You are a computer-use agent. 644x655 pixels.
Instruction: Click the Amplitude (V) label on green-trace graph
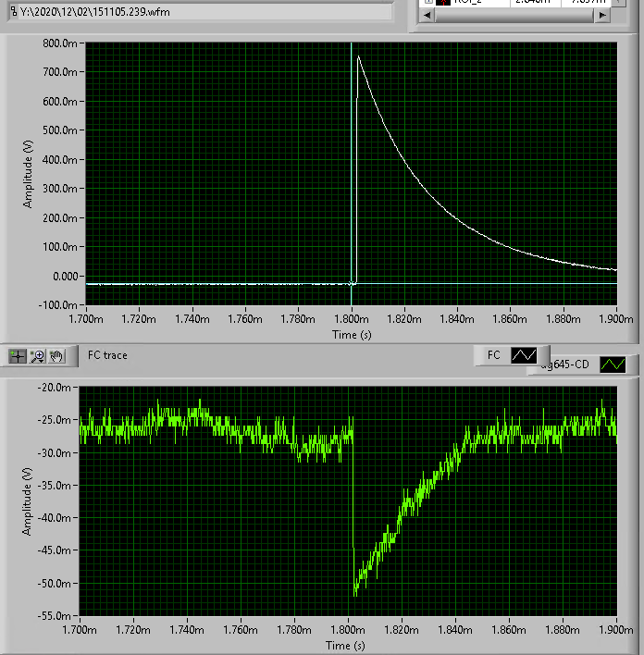coord(27,501)
